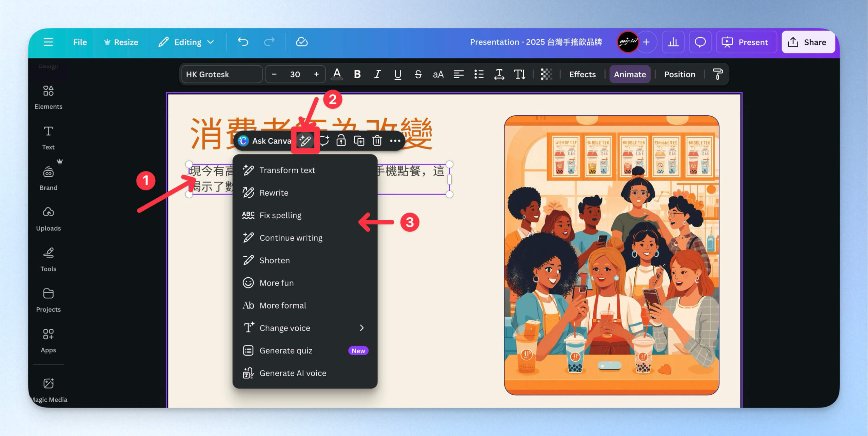Choose Continue writing option

click(291, 238)
